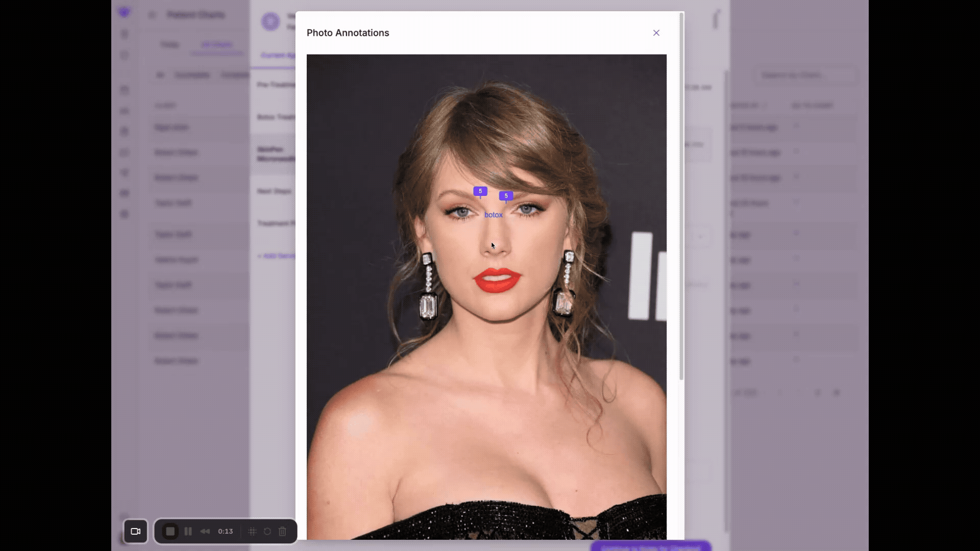Click the 0:13 recording timer
Screen dimensions: 980x551
coord(225,531)
